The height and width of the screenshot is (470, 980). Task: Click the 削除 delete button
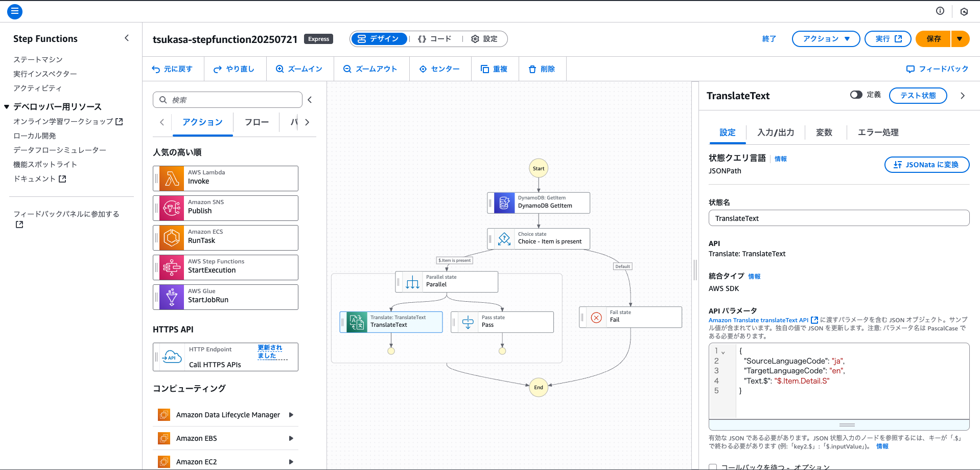point(542,69)
